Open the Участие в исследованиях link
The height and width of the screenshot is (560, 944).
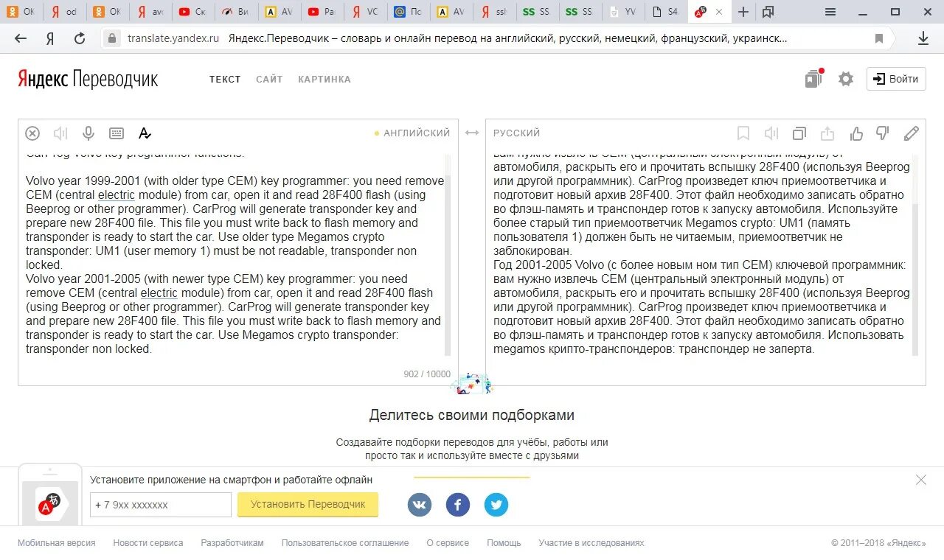click(591, 543)
